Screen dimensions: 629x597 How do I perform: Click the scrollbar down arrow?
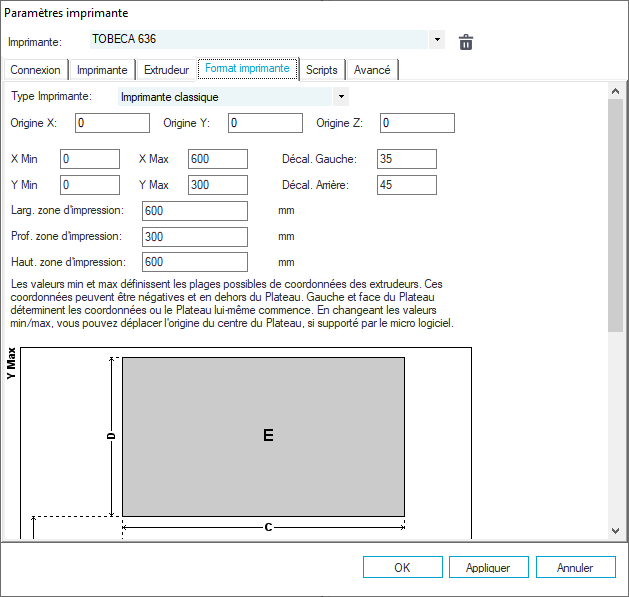pyautogui.click(x=615, y=531)
